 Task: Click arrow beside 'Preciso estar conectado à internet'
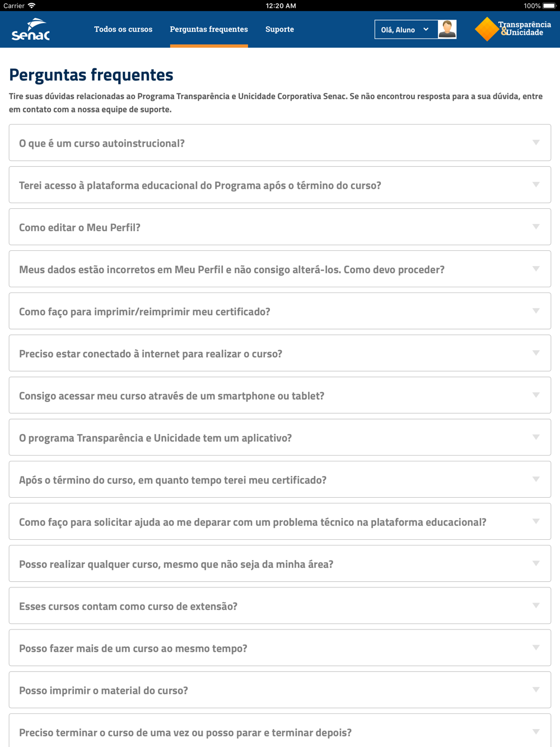pyautogui.click(x=536, y=353)
